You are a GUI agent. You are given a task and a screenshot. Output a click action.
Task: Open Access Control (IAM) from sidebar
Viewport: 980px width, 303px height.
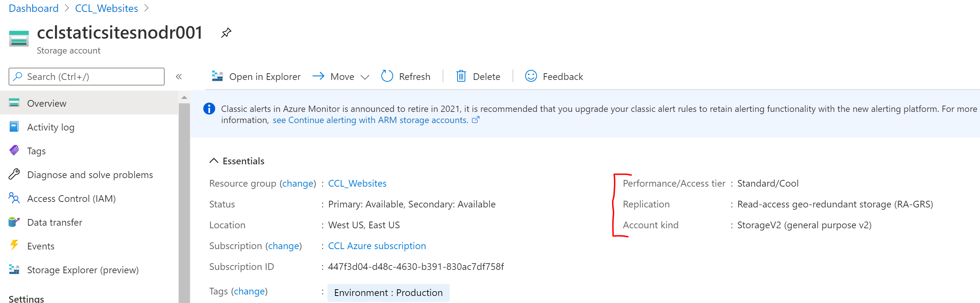point(71,199)
